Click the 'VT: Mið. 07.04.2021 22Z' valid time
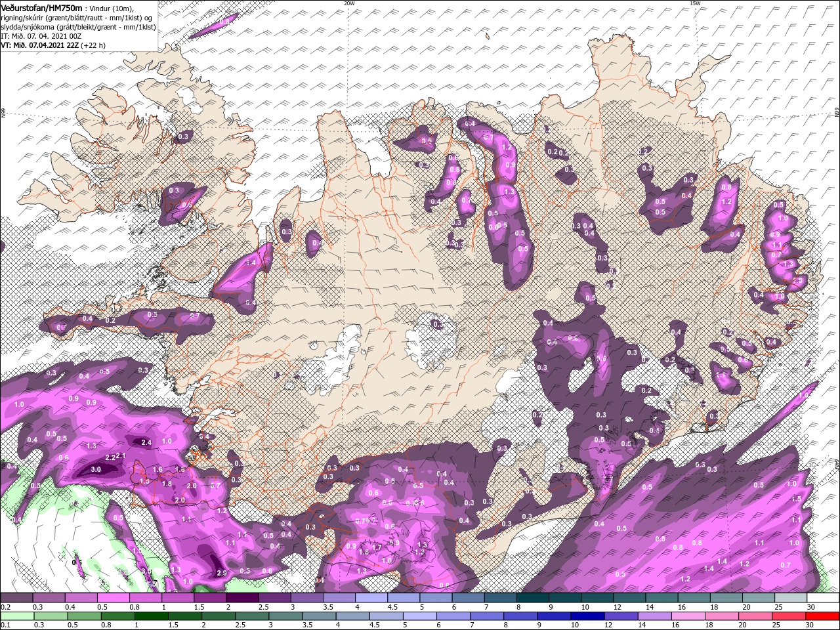The width and height of the screenshot is (840, 630). (40, 45)
